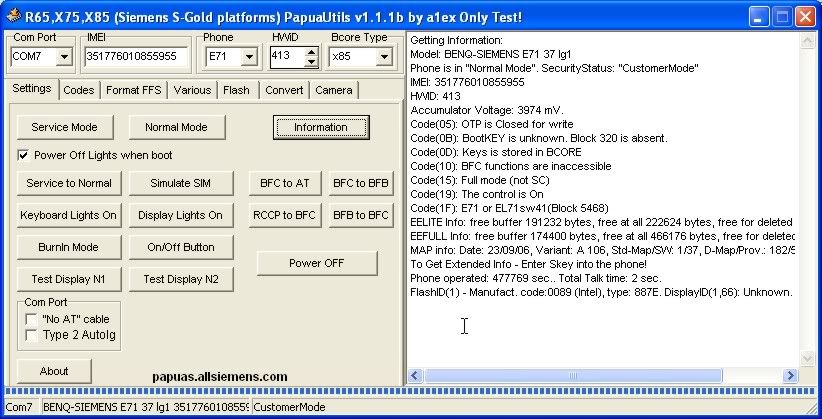Open the Phone model dropdown showing E71
The image size is (822, 419).
coord(249,56)
